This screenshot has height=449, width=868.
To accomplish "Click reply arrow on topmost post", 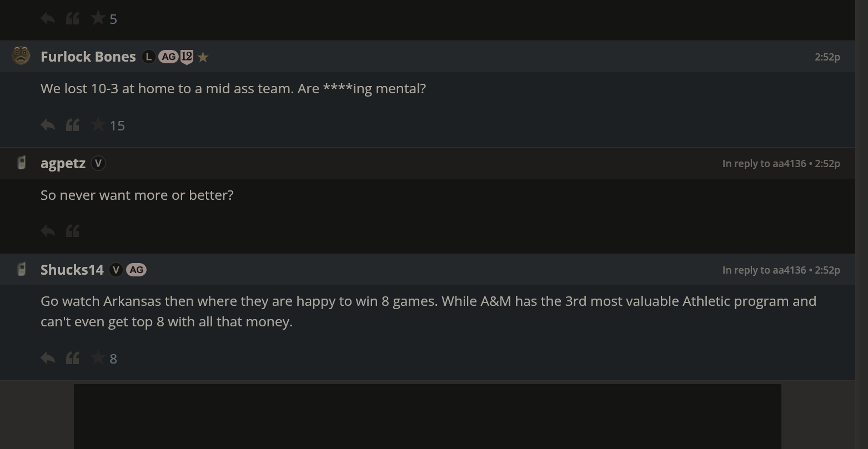I will 48,19.
